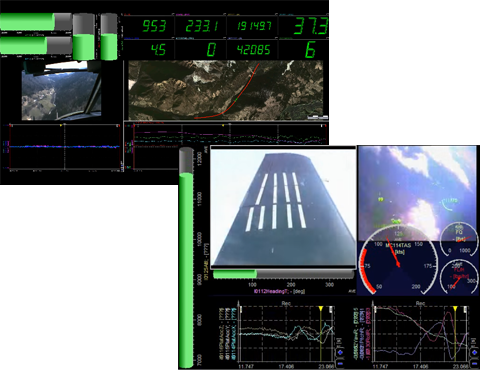Click the blue diamond icon beside acceleration chart
This screenshot has width=480, height=370.
click(340, 352)
